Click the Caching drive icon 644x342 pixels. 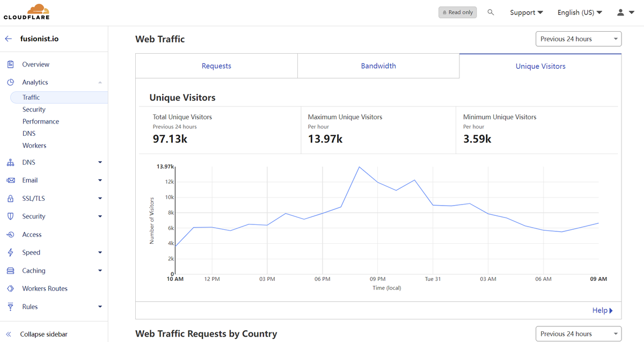pos(10,271)
